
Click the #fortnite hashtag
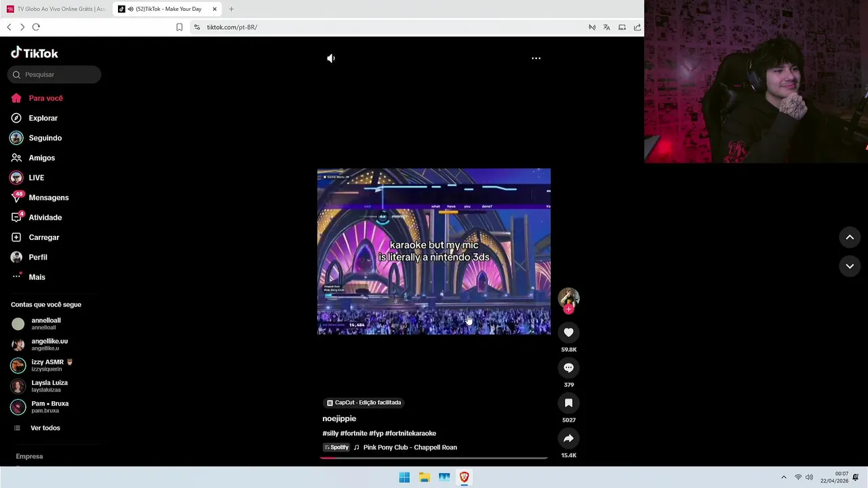point(354,434)
